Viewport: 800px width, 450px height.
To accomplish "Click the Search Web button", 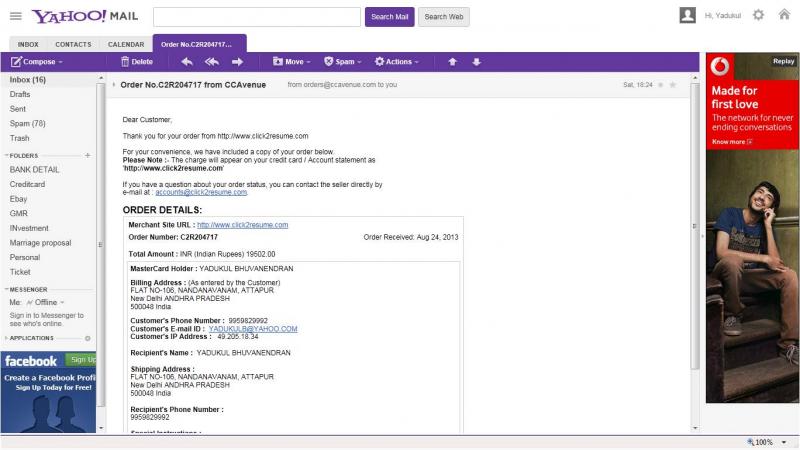I will click(x=443, y=17).
